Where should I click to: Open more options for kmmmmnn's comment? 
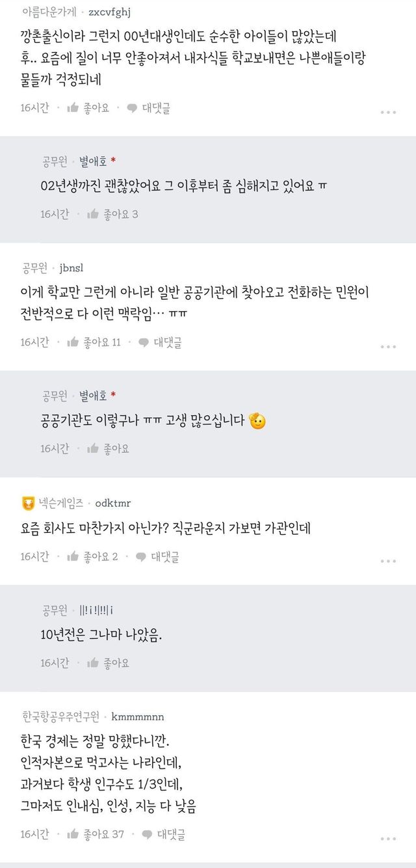[x=388, y=837]
